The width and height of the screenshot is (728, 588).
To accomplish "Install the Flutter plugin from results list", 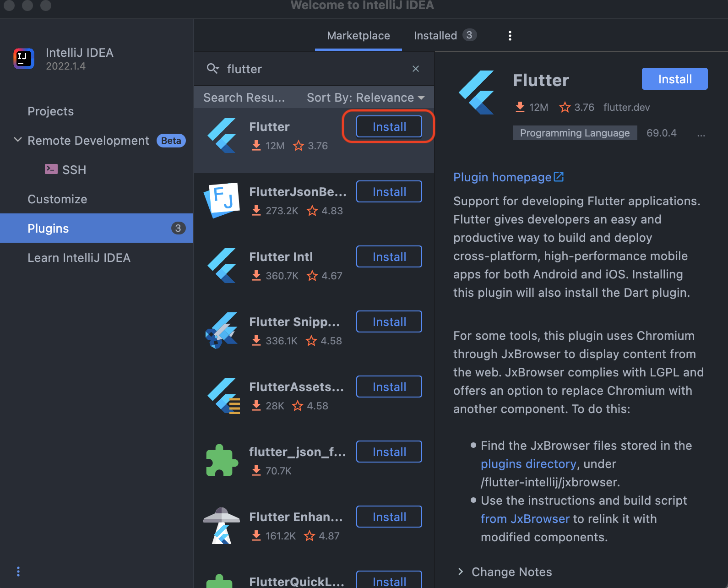I will point(389,126).
